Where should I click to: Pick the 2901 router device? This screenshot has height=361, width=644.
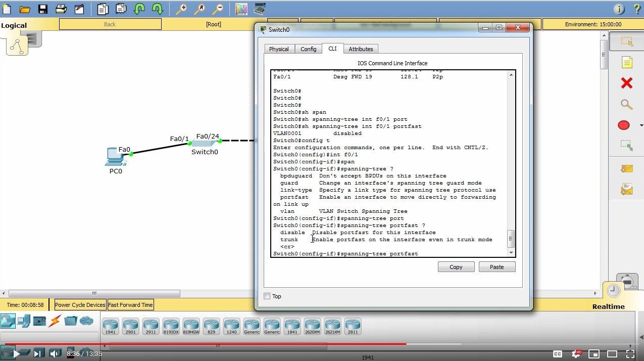(x=130, y=327)
